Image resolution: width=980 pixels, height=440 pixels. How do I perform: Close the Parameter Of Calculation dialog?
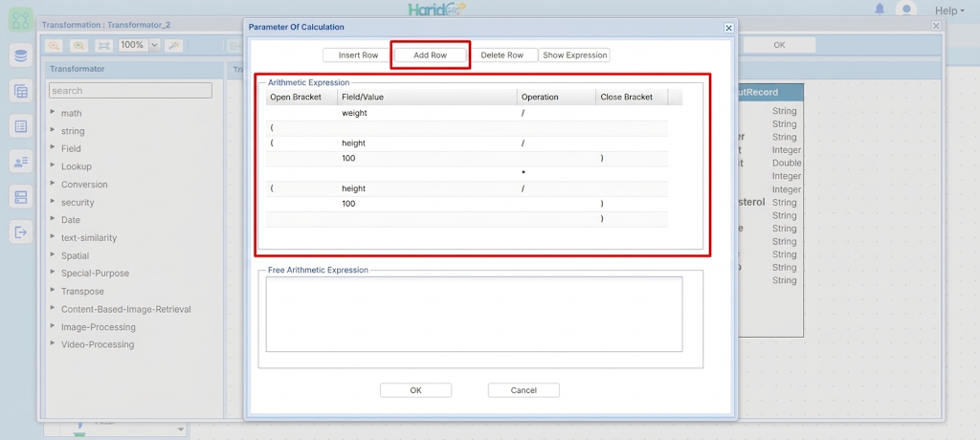tap(728, 28)
